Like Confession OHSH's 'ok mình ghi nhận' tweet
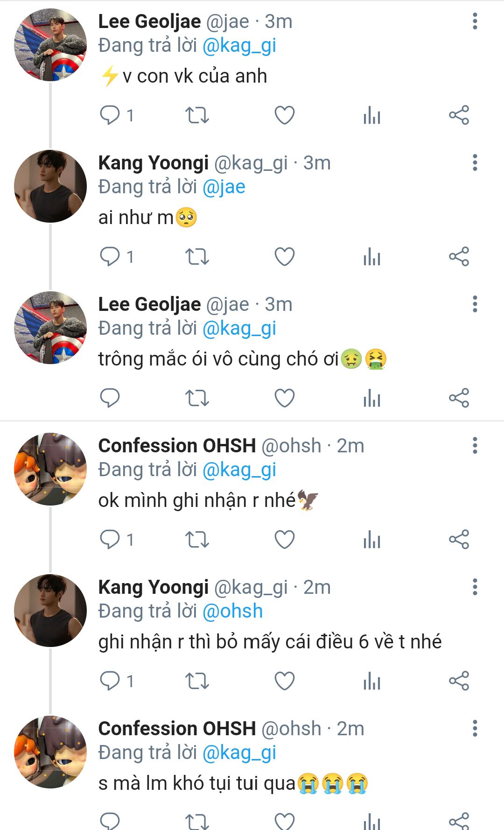504x830 pixels. click(x=284, y=540)
